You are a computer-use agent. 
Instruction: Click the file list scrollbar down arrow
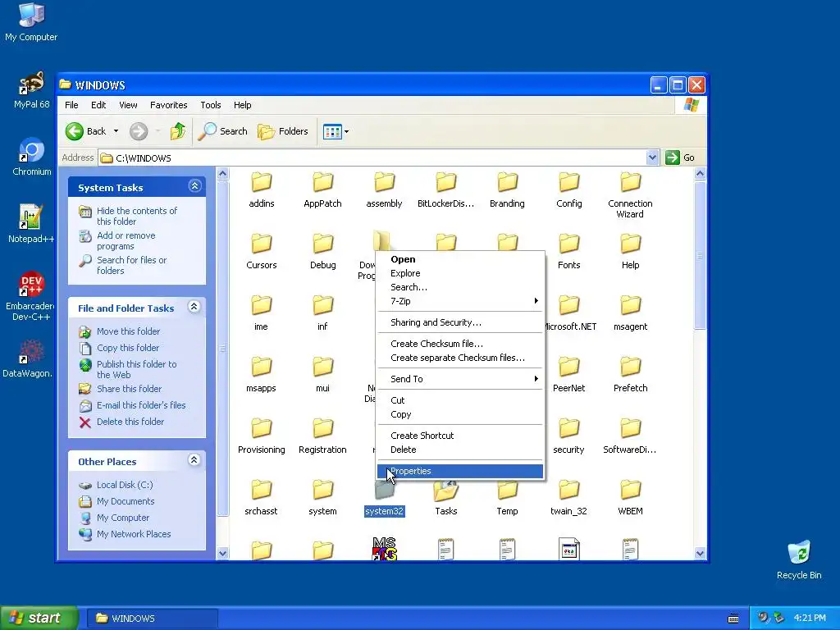tap(700, 554)
